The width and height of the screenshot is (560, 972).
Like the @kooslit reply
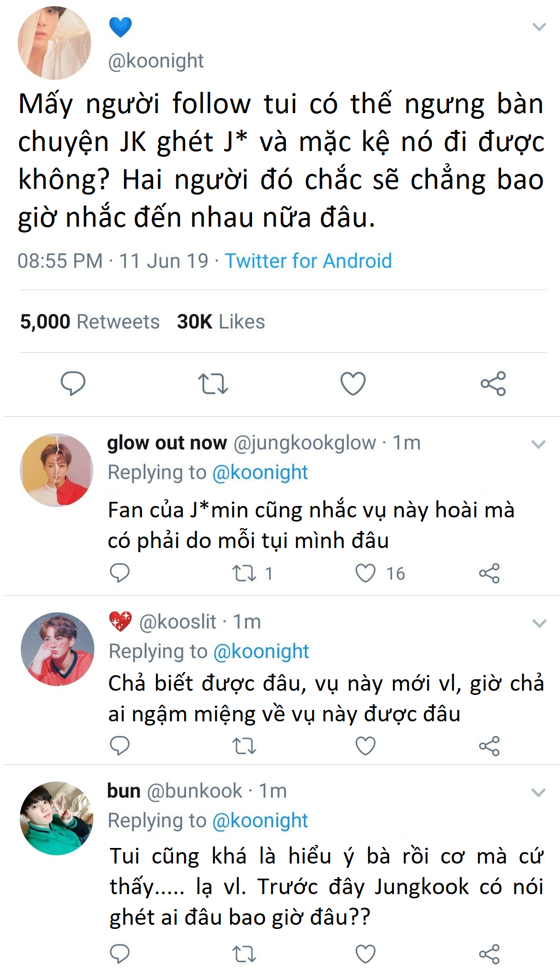(x=366, y=746)
